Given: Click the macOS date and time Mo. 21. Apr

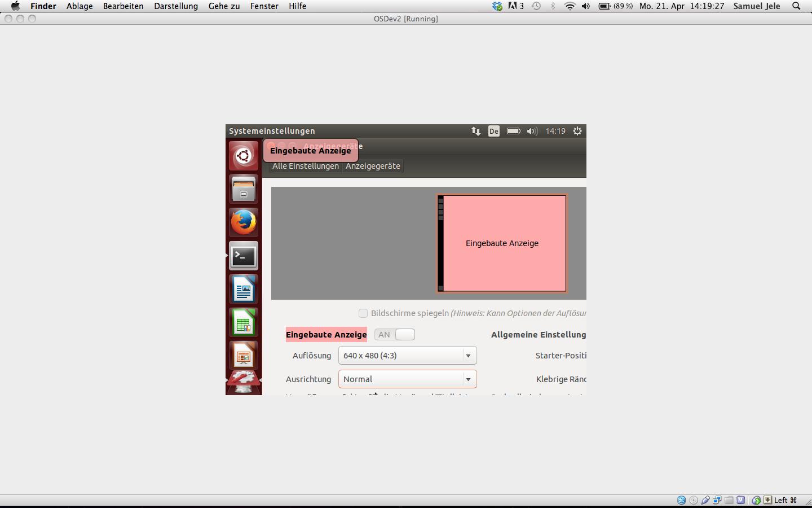Looking at the screenshot, I should point(682,6).
